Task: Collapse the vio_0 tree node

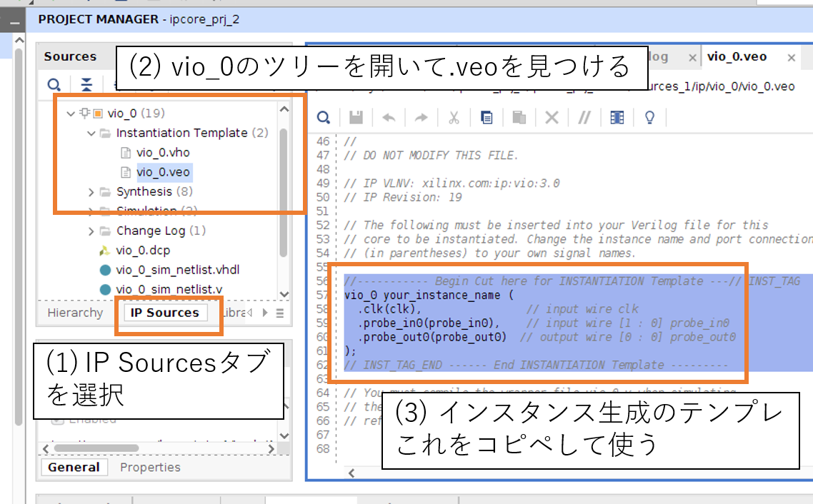Action: (x=70, y=114)
